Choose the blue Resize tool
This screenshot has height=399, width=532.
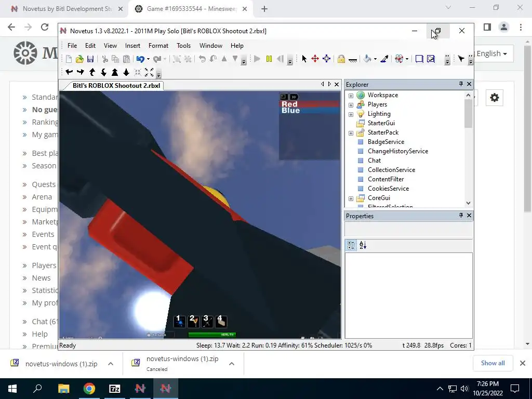click(x=326, y=59)
